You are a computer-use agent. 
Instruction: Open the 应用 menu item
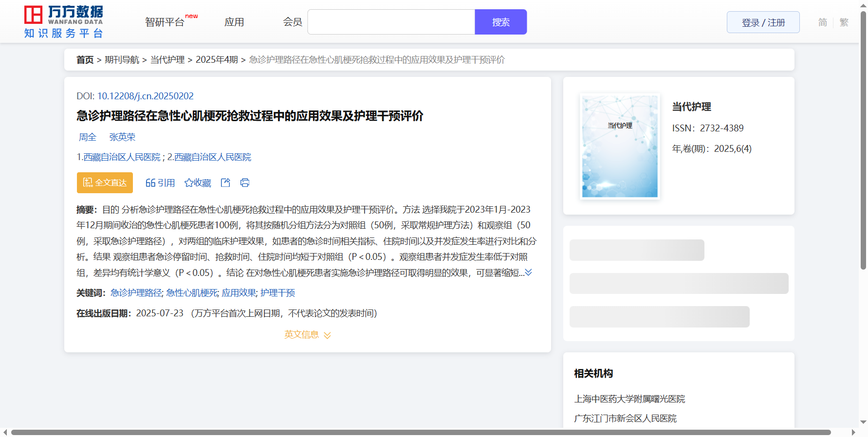(x=234, y=22)
